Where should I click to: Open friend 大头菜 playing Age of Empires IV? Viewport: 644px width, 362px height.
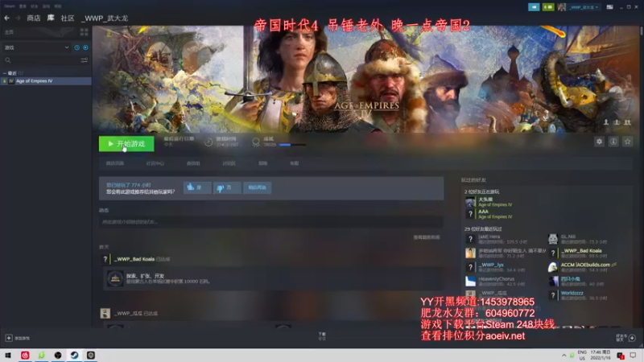click(489, 202)
